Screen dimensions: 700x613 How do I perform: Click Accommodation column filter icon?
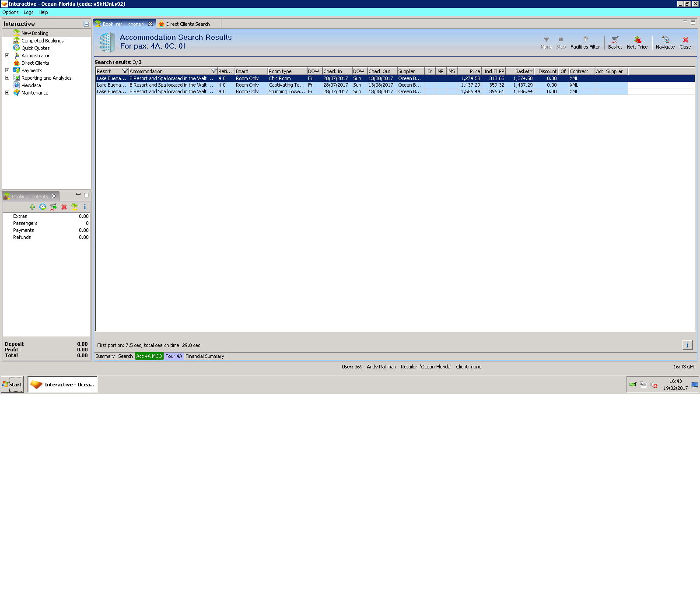pos(213,71)
